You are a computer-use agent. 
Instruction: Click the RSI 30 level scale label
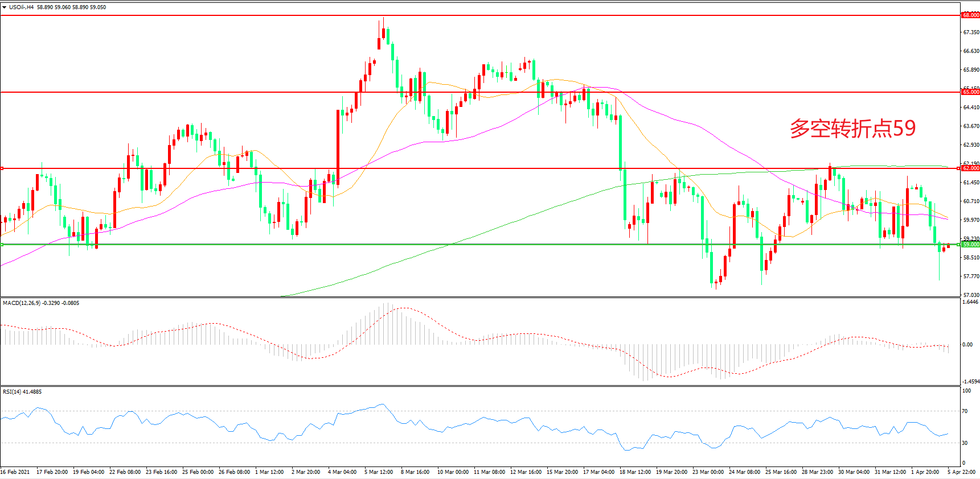point(965,443)
